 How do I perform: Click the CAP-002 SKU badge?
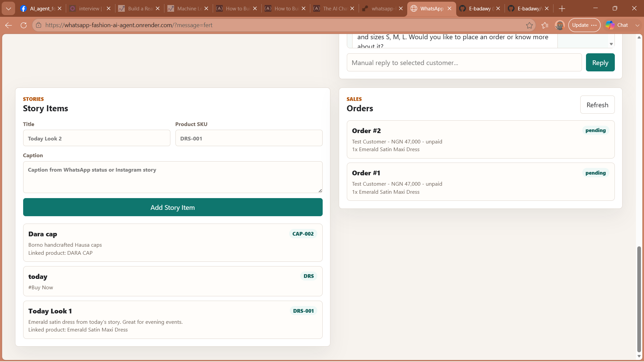(303, 234)
